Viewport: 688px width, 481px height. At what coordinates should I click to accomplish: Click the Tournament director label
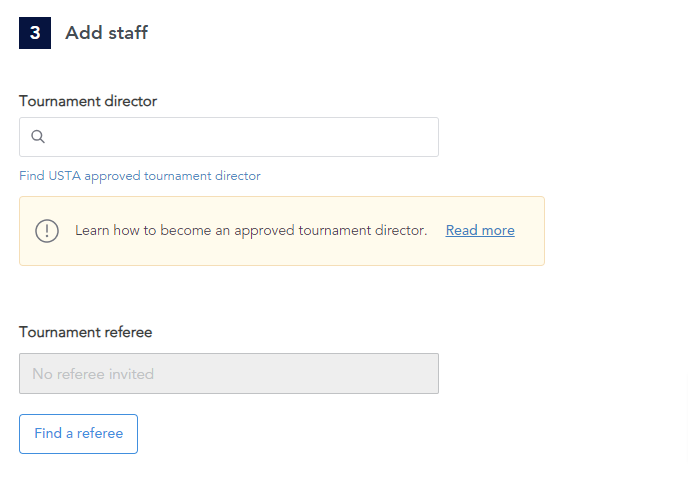[88, 101]
